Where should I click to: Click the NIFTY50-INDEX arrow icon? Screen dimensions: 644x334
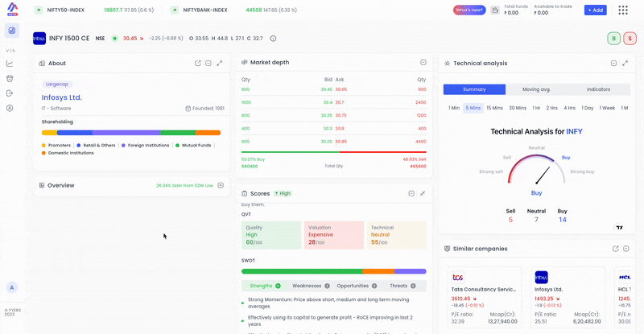[x=39, y=10]
